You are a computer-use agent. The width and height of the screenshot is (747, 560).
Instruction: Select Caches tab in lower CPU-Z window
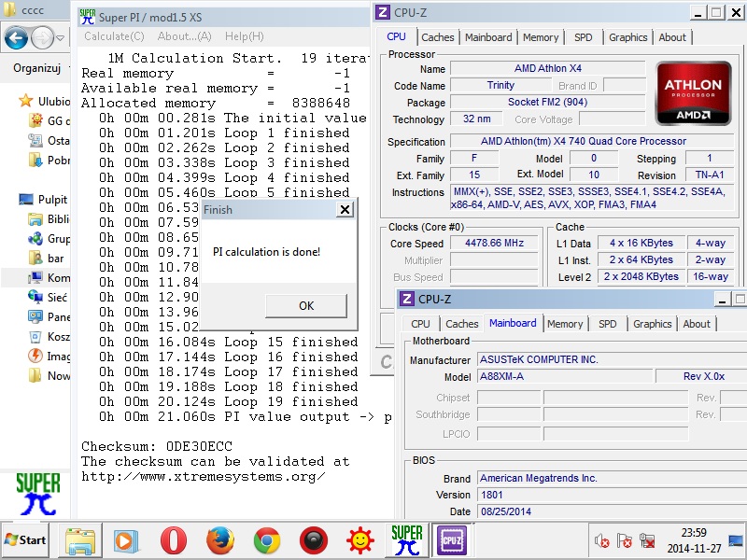coord(461,324)
